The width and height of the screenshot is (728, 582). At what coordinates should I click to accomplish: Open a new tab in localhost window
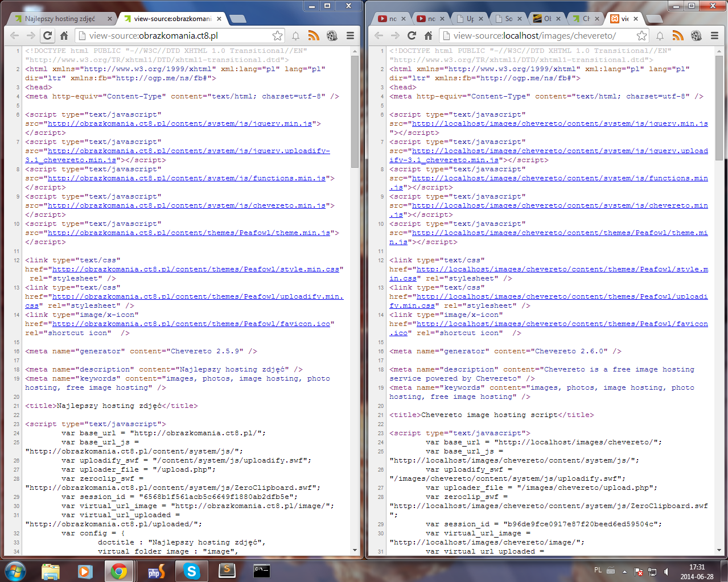point(655,19)
